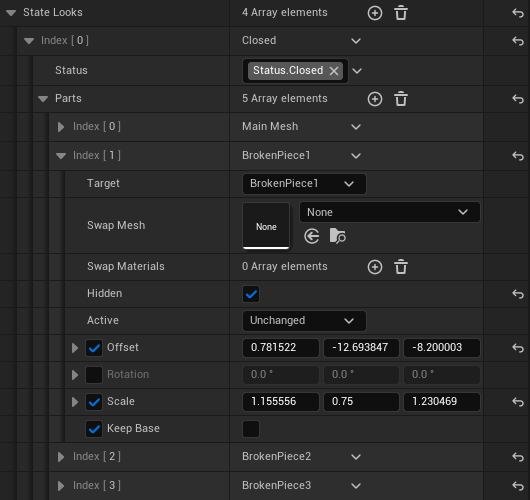Collapse State Looks Index [0]

(x=29, y=41)
